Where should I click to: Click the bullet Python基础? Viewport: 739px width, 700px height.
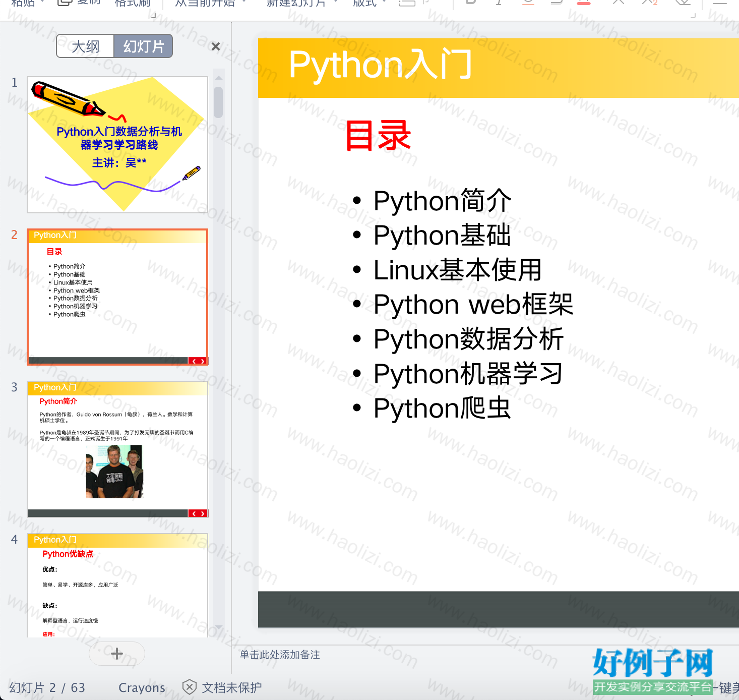[x=443, y=235]
